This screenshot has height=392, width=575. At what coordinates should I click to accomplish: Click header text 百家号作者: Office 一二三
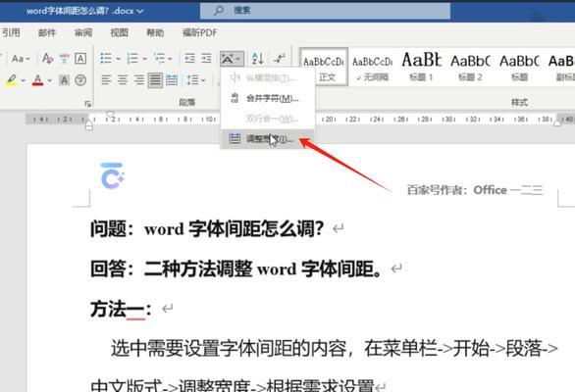(x=475, y=190)
